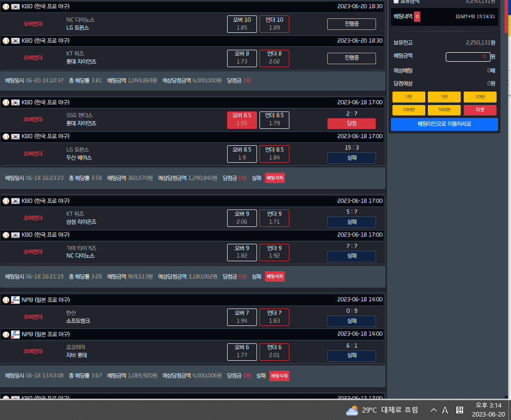Select 언더 6 odds 2.01
The height and width of the screenshot is (420, 511).
pos(274,352)
